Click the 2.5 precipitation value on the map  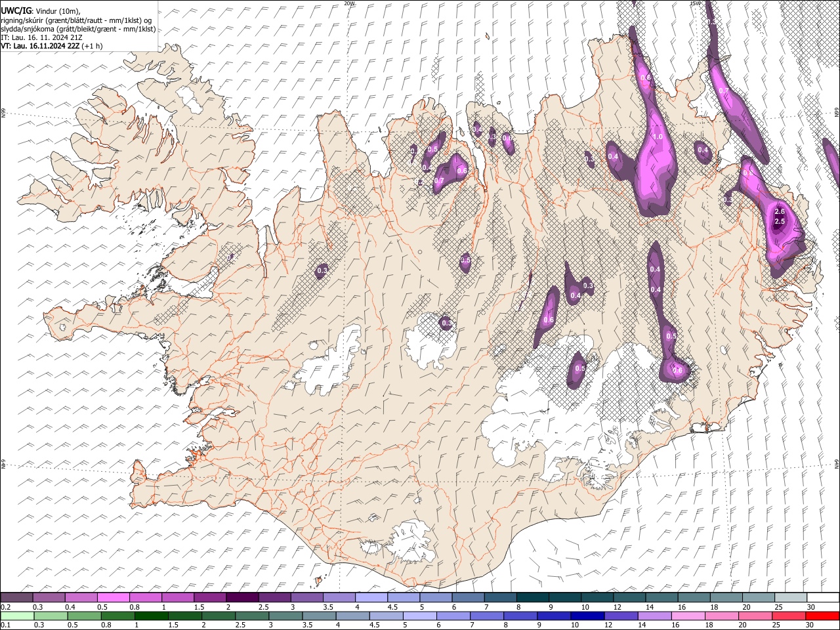[x=780, y=222]
